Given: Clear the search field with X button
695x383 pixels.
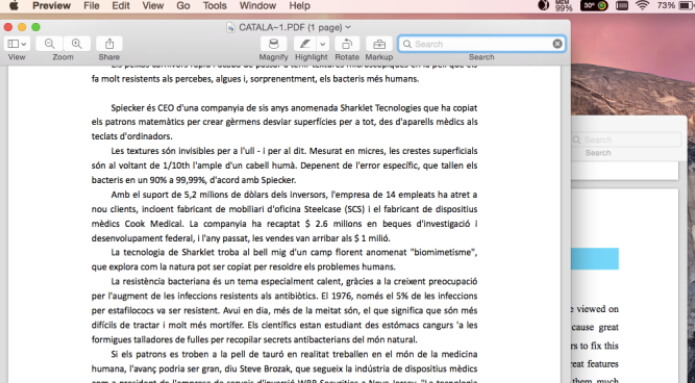Looking at the screenshot, I should click(x=557, y=44).
